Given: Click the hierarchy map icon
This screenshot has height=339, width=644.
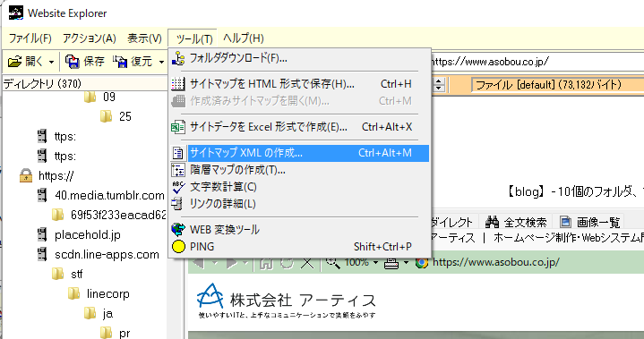Looking at the screenshot, I should 178,170.
